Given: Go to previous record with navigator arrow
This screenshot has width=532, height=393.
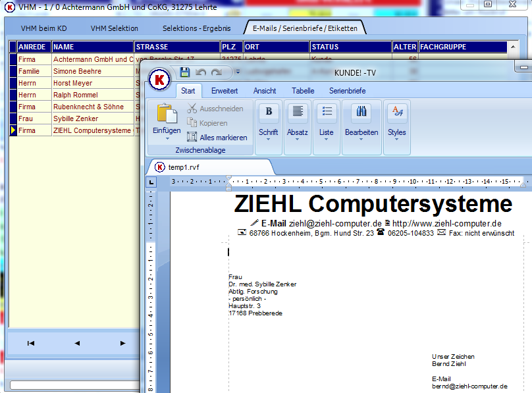Looking at the screenshot, I should (77, 343).
